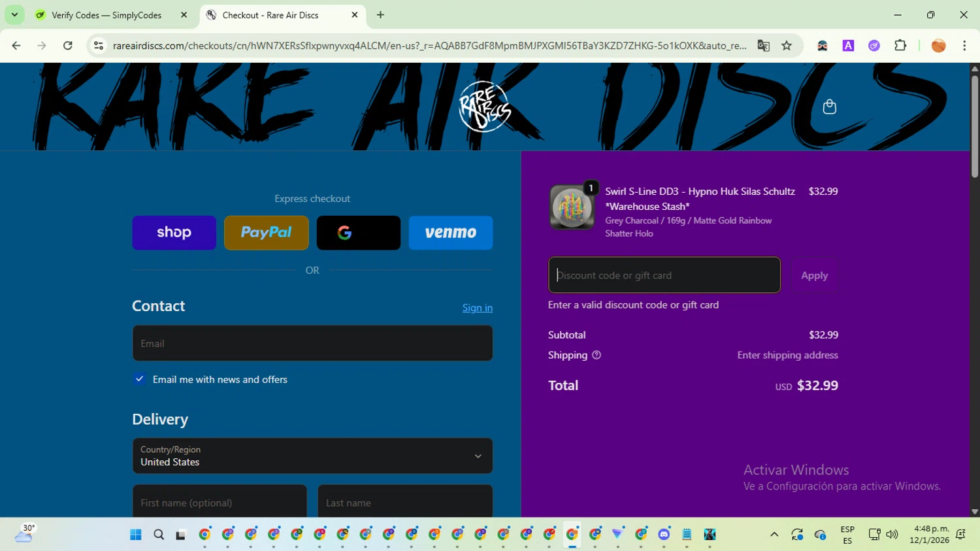980x551 pixels.
Task: Click the Sign in link
Action: click(x=478, y=308)
